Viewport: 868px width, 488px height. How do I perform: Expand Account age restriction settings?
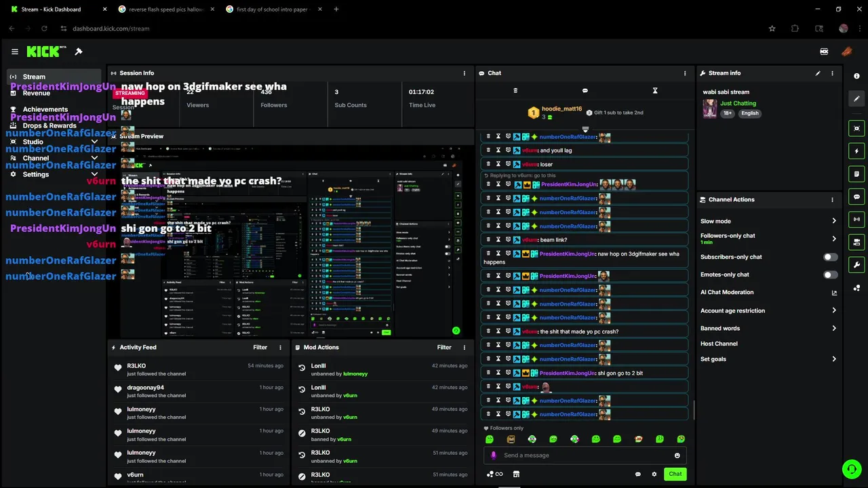[834, 310]
